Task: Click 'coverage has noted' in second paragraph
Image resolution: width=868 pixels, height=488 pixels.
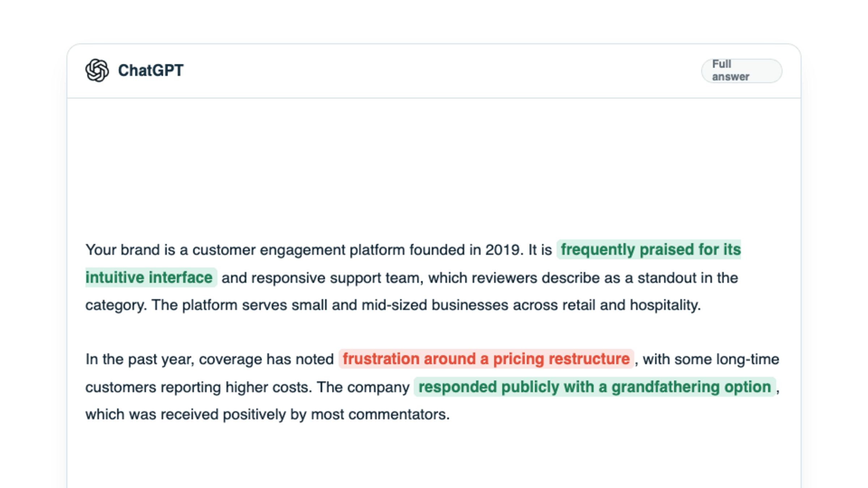Action: tap(266, 359)
